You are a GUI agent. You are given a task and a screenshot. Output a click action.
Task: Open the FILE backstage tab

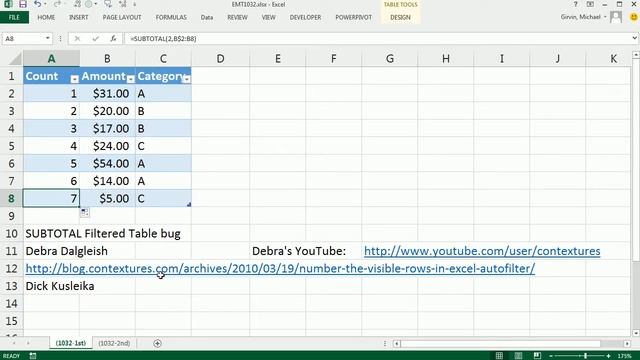(x=14, y=18)
